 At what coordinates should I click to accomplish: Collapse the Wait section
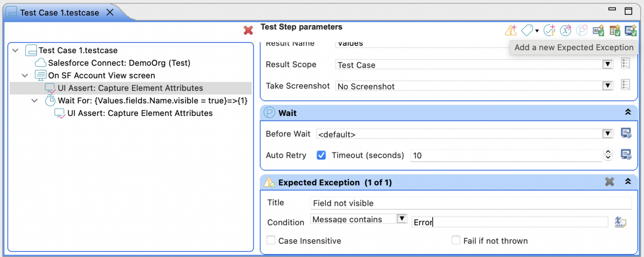628,113
